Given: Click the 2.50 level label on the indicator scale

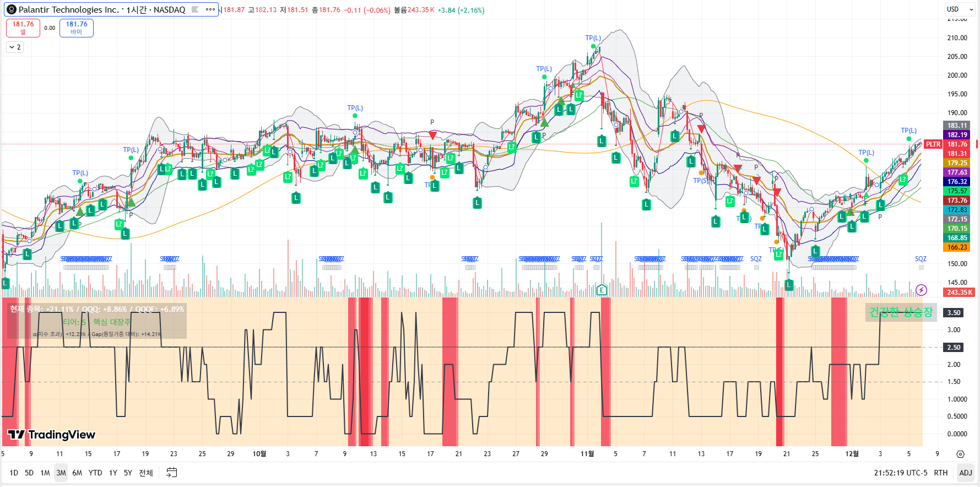Looking at the screenshot, I should point(954,348).
